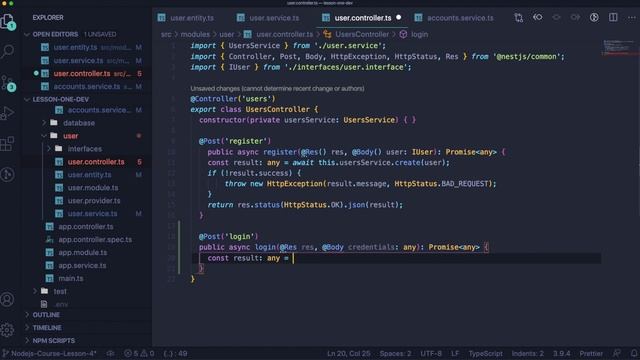
Task: Click the compare changes icon in editor toolbar
Action: 519,18
